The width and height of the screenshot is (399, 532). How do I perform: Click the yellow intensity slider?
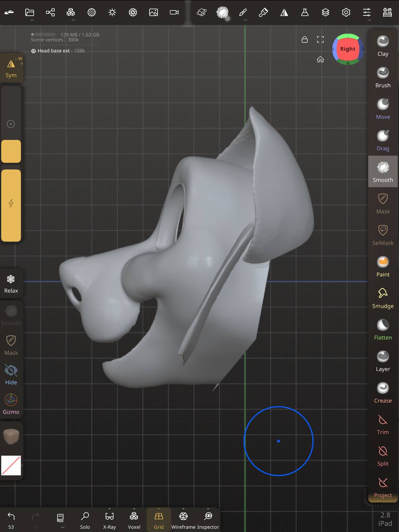click(11, 205)
